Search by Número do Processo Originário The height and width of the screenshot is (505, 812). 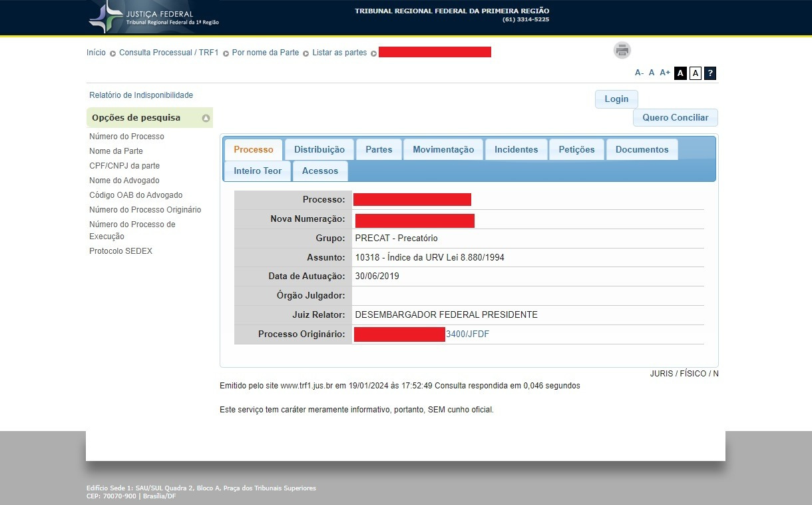(x=145, y=210)
